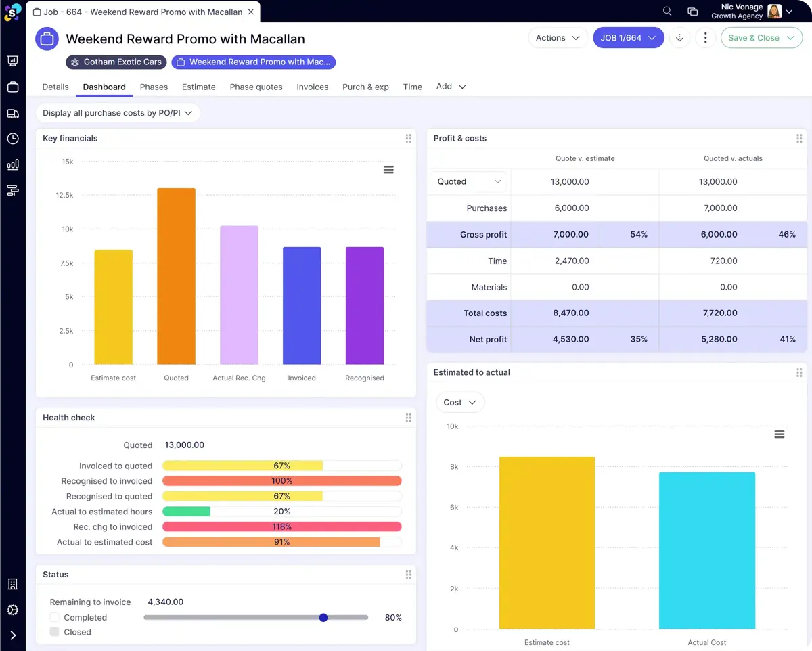Viewport: 812px width, 651px height.
Task: Click the three-dot more options button
Action: [x=705, y=38]
